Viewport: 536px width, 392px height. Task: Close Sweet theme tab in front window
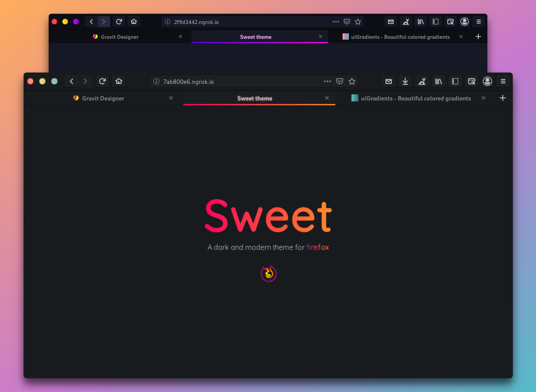click(x=327, y=98)
